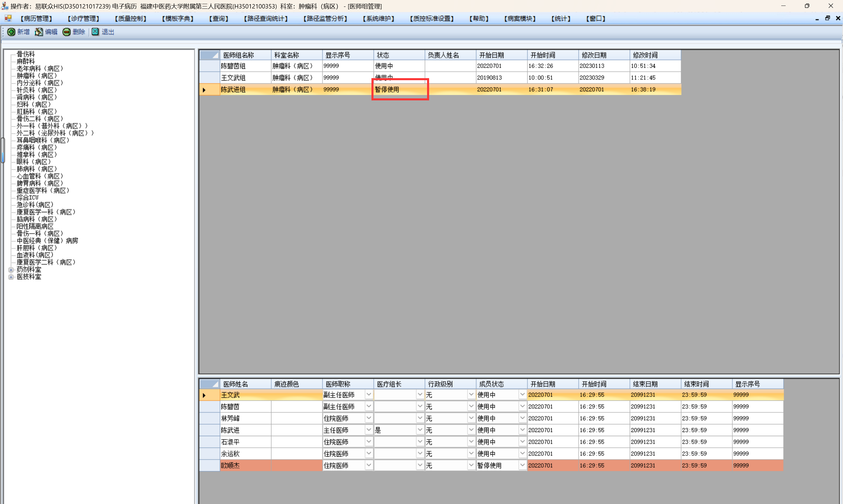Click the title bar application icon

pyautogui.click(x=5, y=6)
